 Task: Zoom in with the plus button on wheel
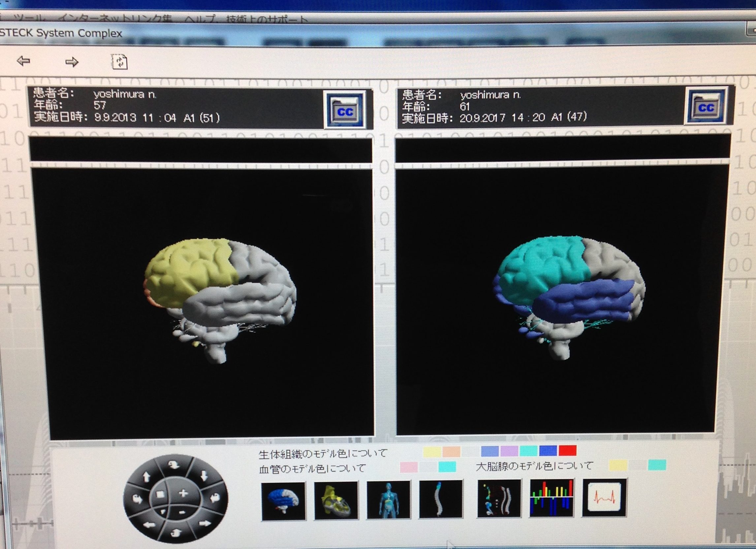coord(184,493)
